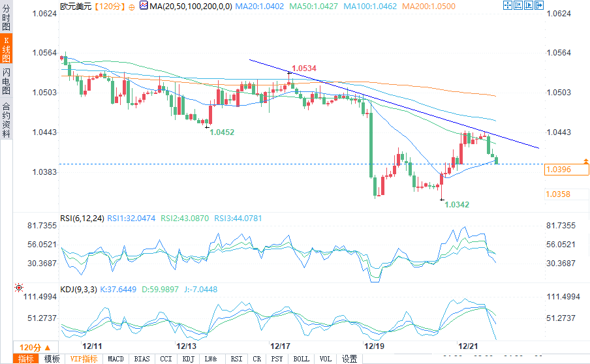Click the 1.0534 high price marker
Viewport: 590px width, 364px height.
tap(304, 68)
